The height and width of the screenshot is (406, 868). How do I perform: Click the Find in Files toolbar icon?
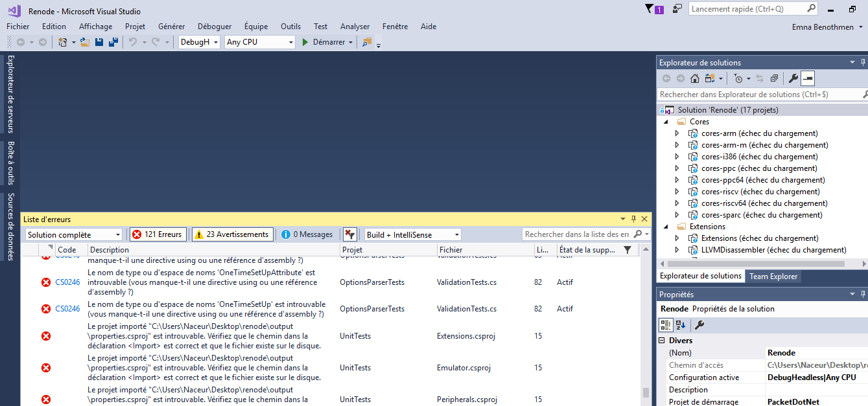(367, 42)
